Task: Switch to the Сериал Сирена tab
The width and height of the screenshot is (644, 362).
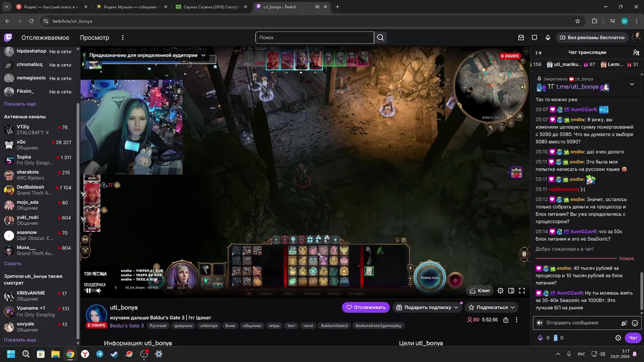Action: (x=210, y=7)
